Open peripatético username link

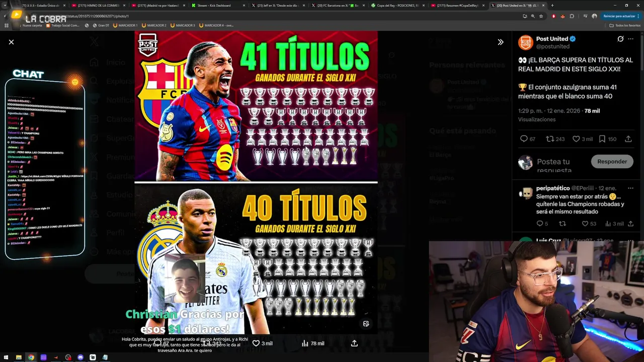click(552, 188)
